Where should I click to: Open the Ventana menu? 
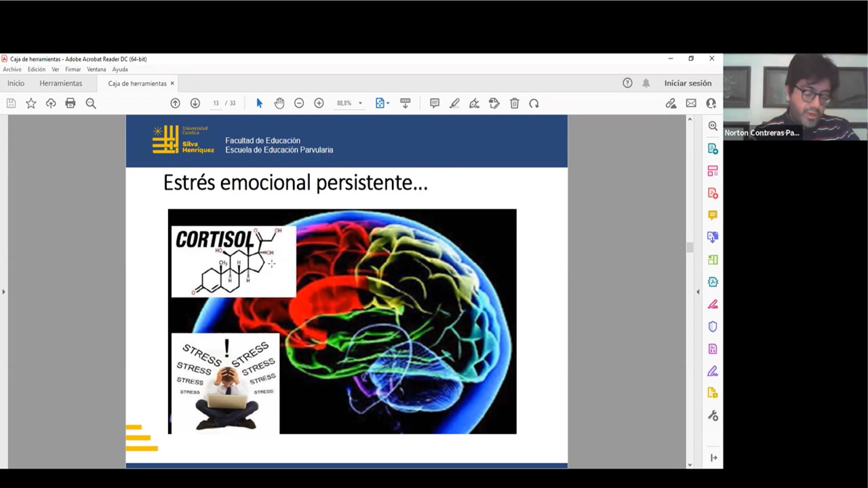pyautogui.click(x=96, y=69)
